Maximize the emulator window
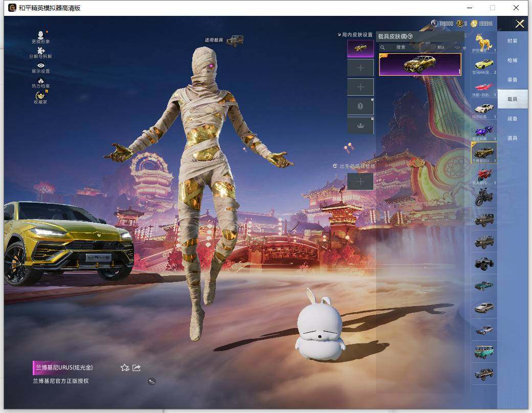 pyautogui.click(x=493, y=8)
